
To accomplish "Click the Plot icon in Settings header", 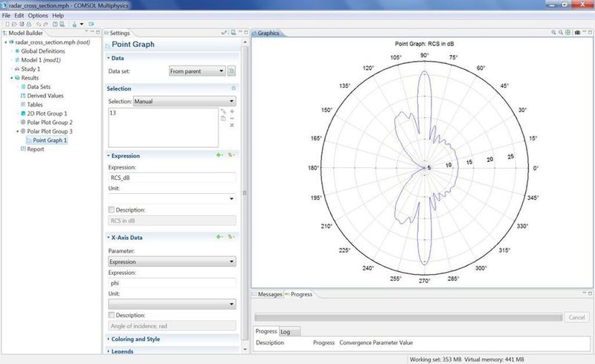I will [234, 33].
